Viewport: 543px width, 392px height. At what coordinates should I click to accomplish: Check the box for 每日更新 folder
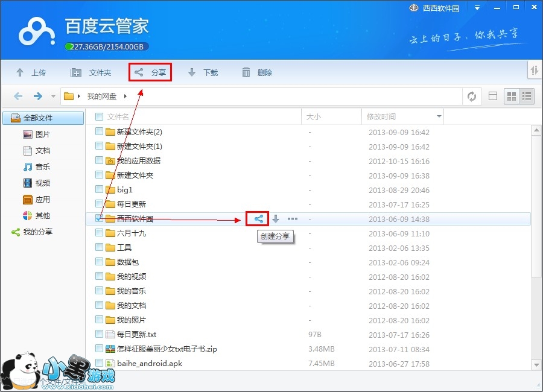(x=99, y=204)
